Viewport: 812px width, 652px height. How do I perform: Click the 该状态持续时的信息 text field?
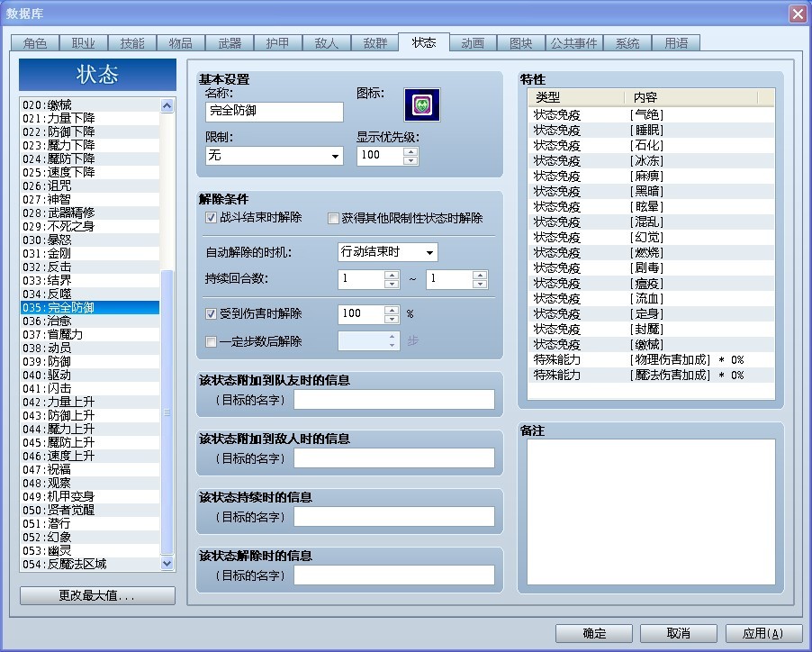point(394,517)
